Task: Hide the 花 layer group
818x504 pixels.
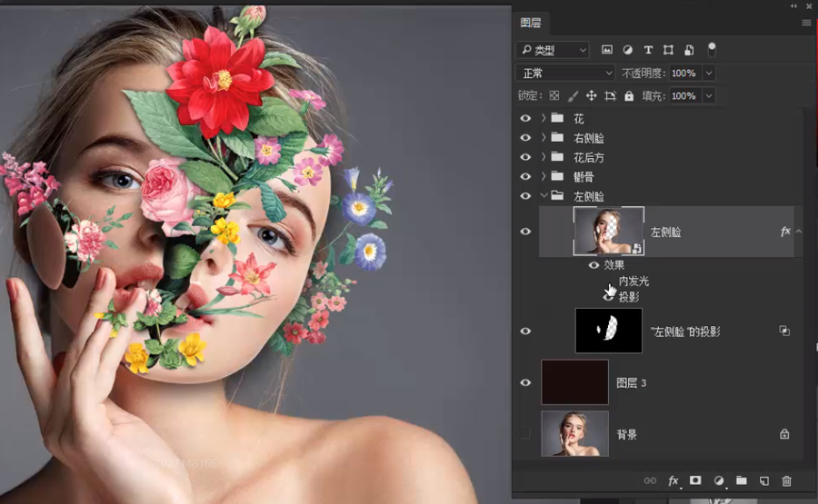Action: point(525,118)
